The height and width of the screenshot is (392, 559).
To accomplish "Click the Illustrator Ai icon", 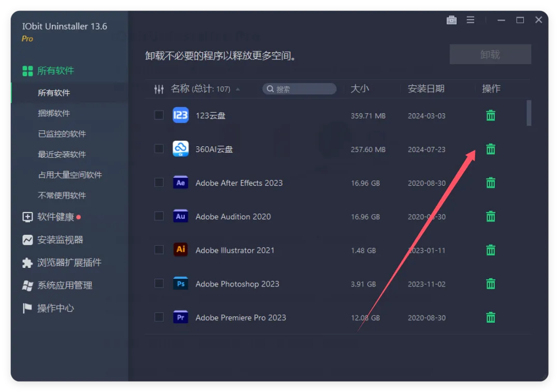I will [181, 250].
